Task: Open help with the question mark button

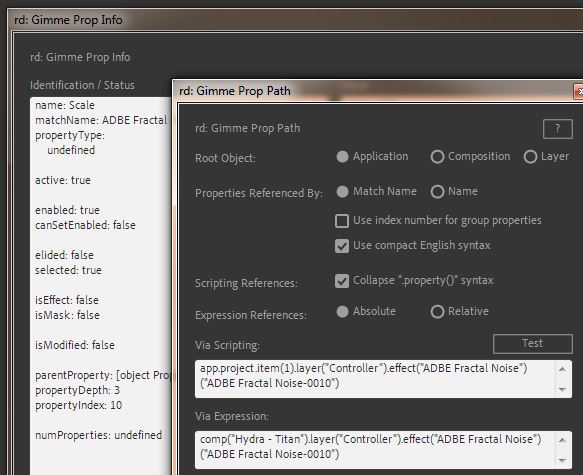Action: click(557, 129)
